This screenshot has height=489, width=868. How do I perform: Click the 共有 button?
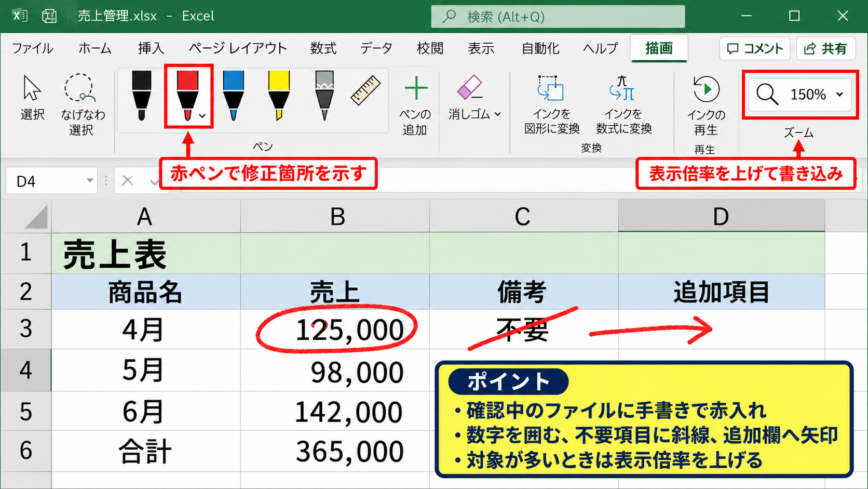click(x=825, y=48)
